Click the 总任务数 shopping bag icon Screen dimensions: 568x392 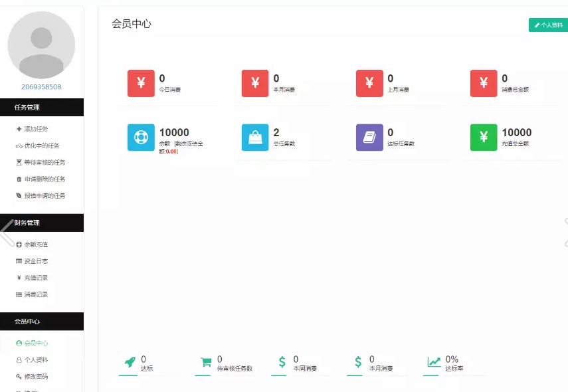coord(255,138)
